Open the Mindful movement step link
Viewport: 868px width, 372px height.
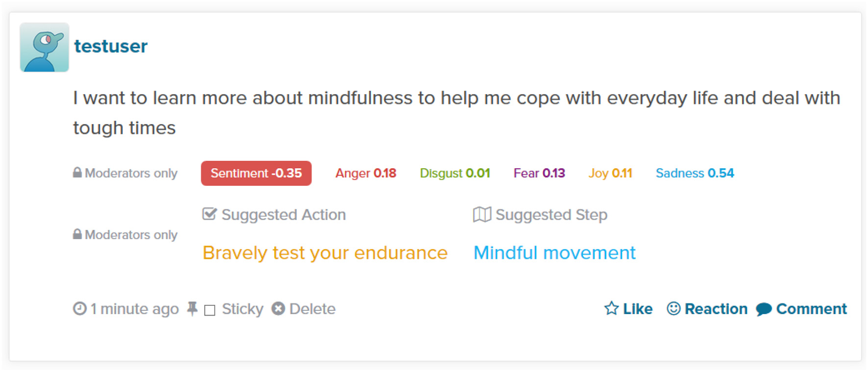click(x=554, y=253)
